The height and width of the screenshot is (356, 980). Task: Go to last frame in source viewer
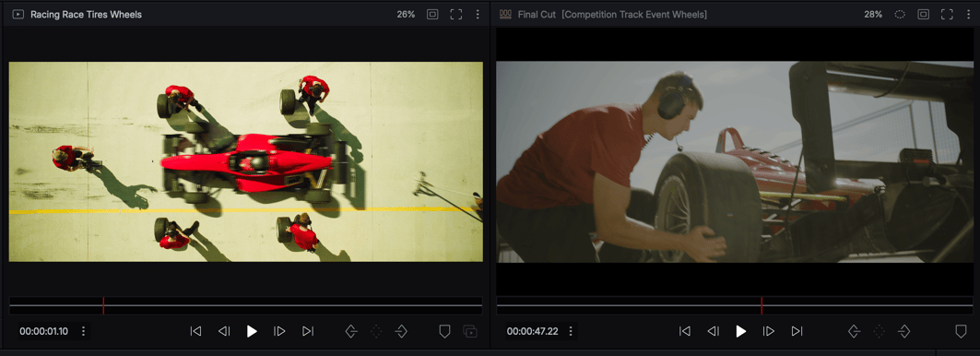[x=308, y=331]
